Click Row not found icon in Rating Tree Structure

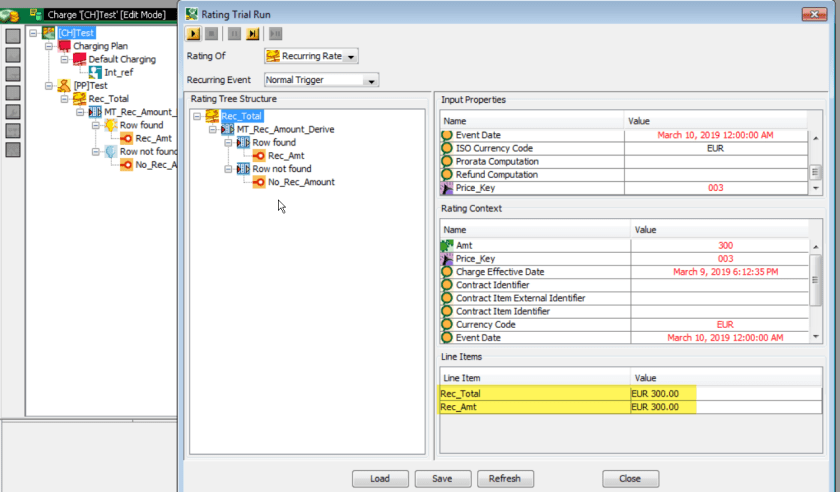(x=243, y=168)
